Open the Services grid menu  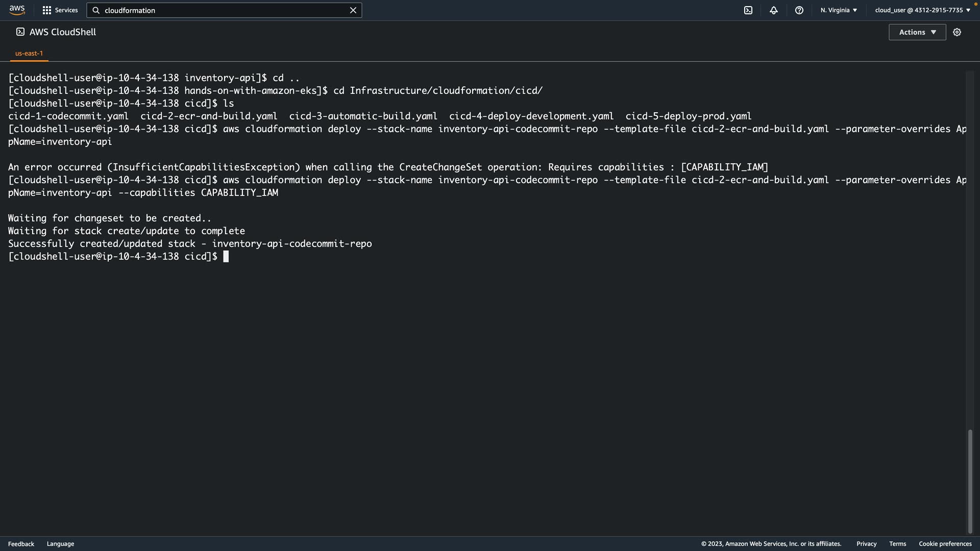click(x=47, y=10)
